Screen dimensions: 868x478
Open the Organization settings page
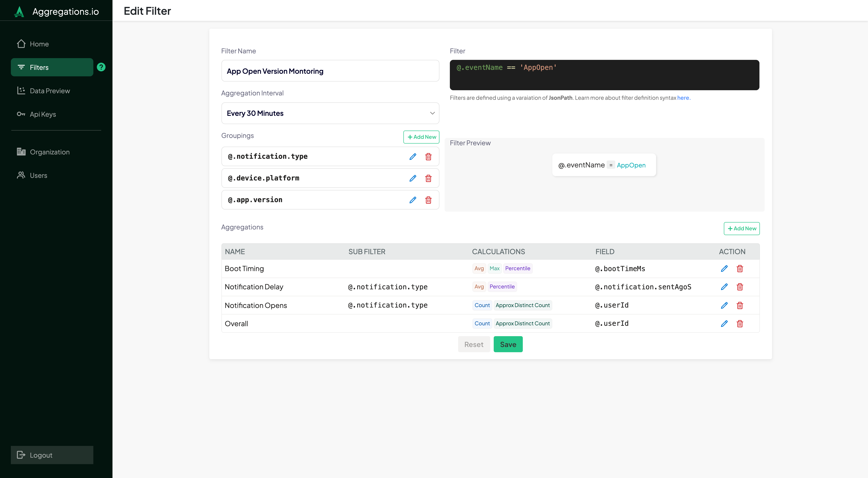50,152
